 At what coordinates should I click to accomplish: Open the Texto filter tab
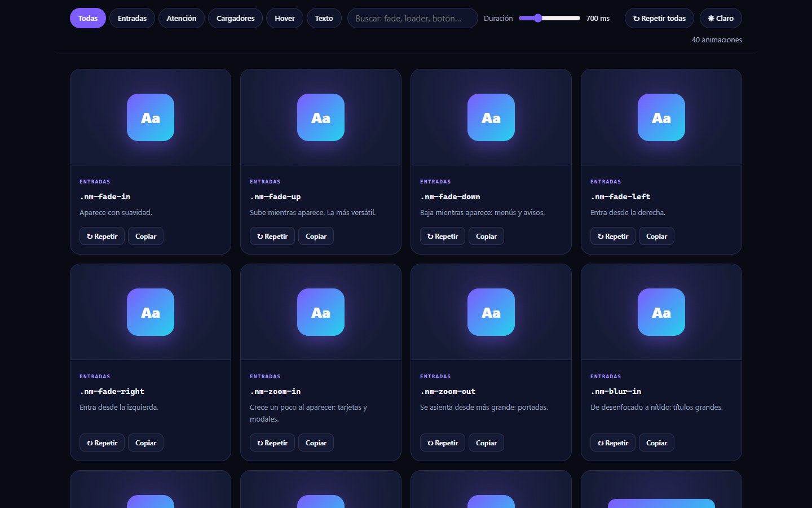tap(324, 18)
